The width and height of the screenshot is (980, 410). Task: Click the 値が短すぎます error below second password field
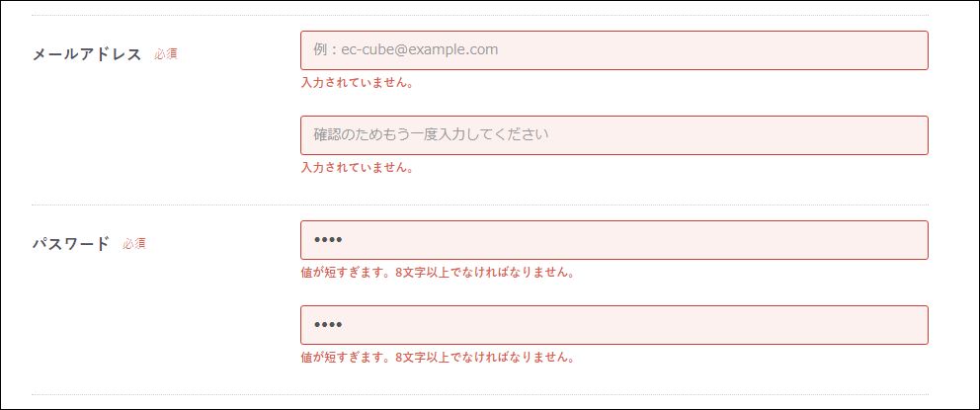[x=438, y=358]
